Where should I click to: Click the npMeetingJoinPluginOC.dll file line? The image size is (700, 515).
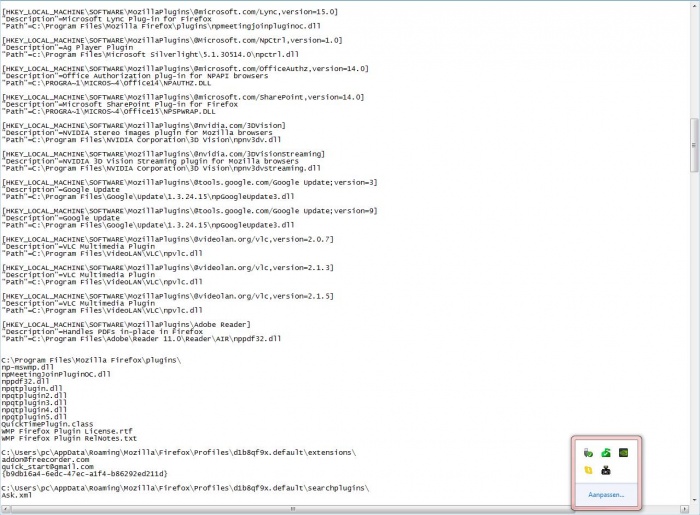pos(56,374)
